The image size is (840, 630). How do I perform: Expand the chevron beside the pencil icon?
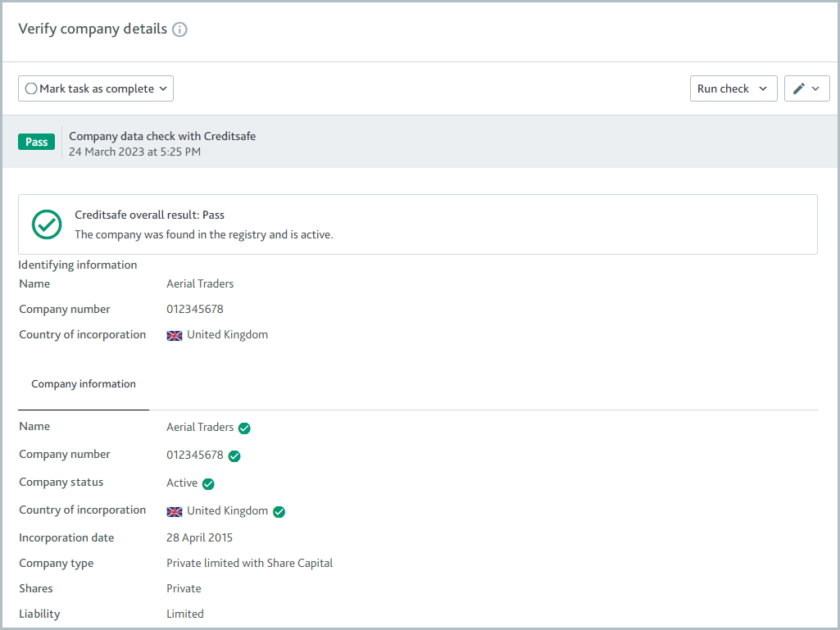(815, 88)
